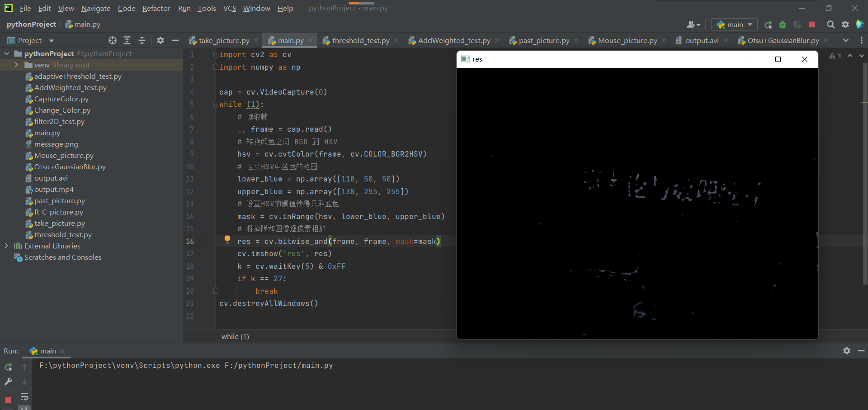Click the editor vertical scrollbar

point(865,174)
